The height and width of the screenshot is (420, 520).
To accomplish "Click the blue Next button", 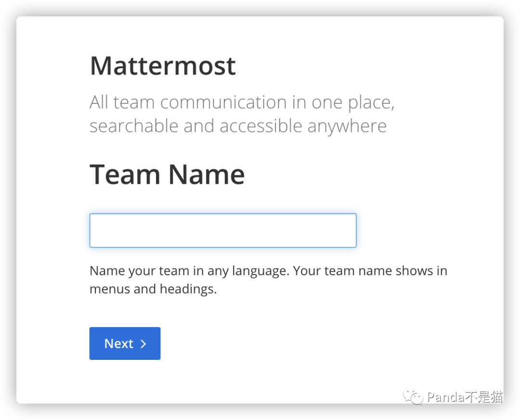I will 125,344.
